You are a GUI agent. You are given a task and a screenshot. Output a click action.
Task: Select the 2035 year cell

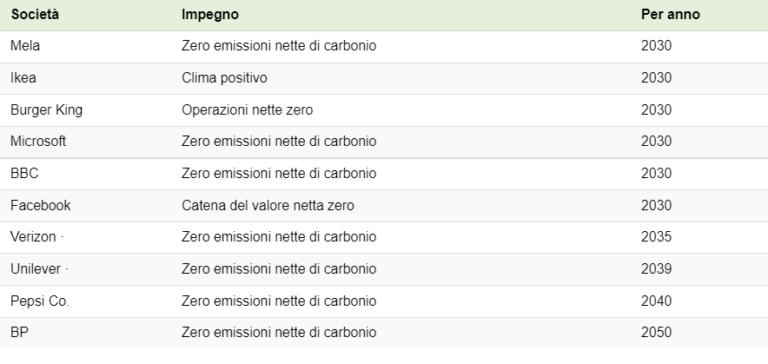click(656, 237)
